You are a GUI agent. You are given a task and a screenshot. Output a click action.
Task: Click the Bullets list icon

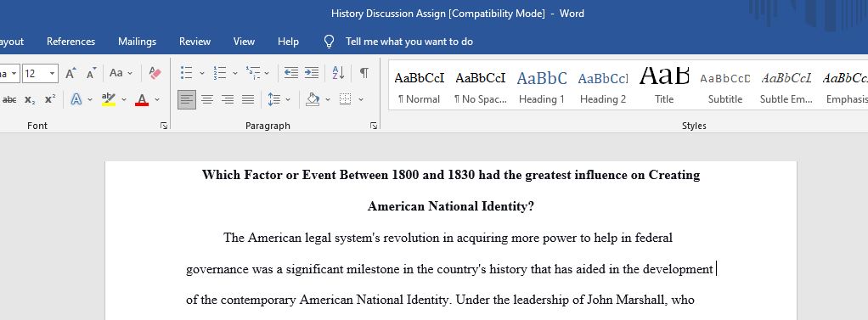pos(187,73)
